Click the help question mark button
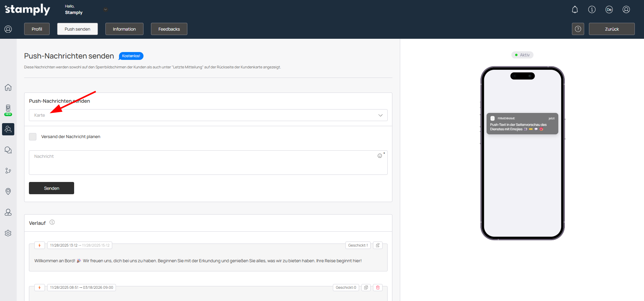644x301 pixels. point(578,29)
